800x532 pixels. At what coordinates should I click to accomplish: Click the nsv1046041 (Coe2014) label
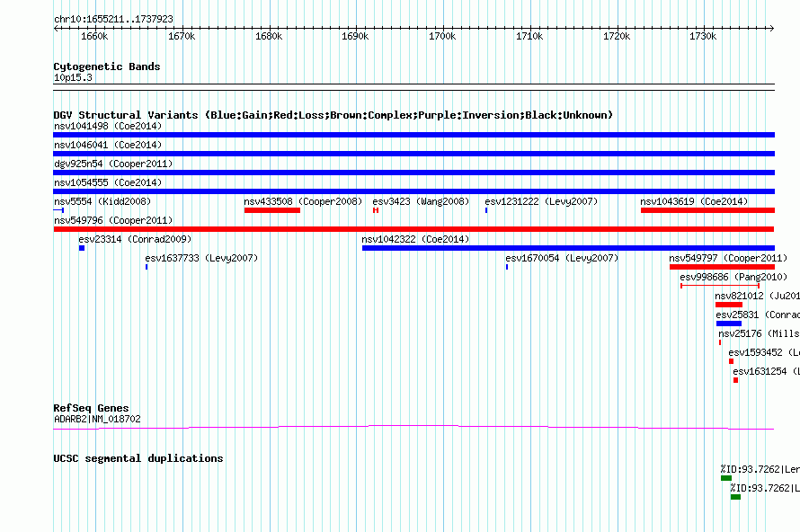pos(108,145)
